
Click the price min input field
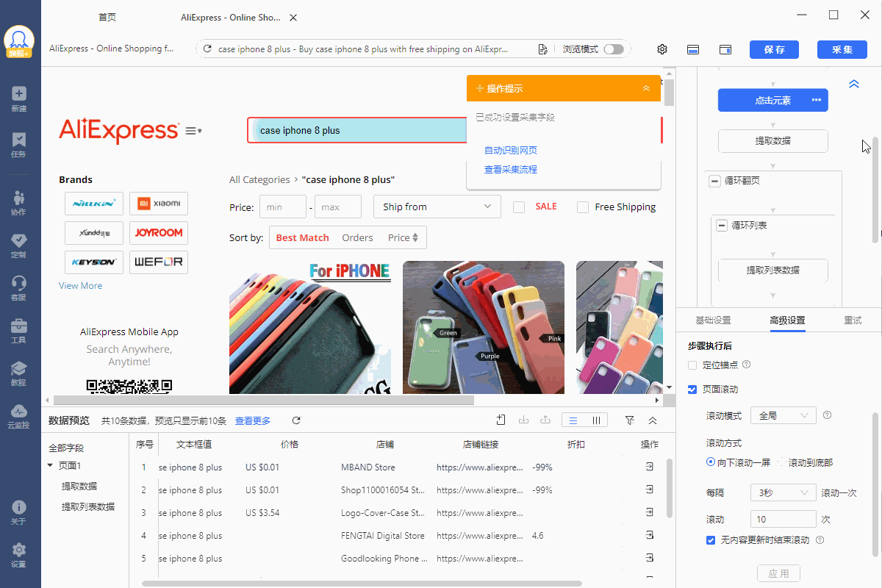(283, 207)
